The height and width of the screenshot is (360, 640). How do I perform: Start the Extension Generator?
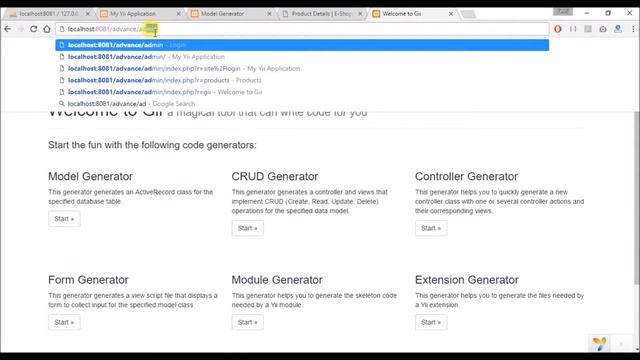tap(431, 322)
